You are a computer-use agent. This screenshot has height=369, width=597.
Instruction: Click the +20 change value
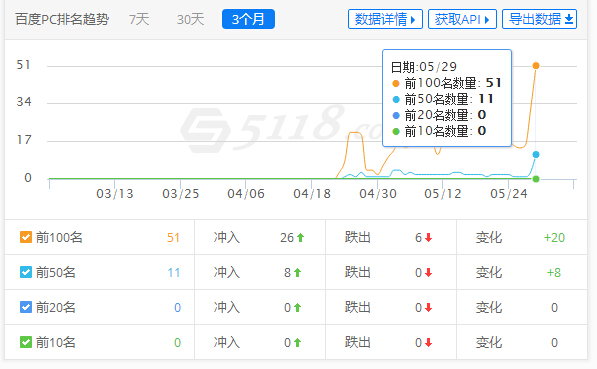[x=554, y=238]
